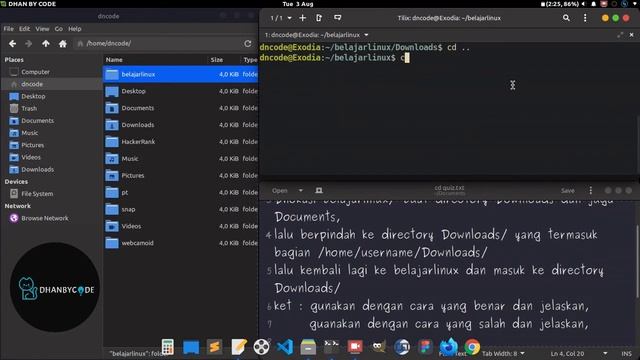This screenshot has height=360, width=640.
Task: Maximize the Tilix terminal pane
Action: [x=620, y=35]
